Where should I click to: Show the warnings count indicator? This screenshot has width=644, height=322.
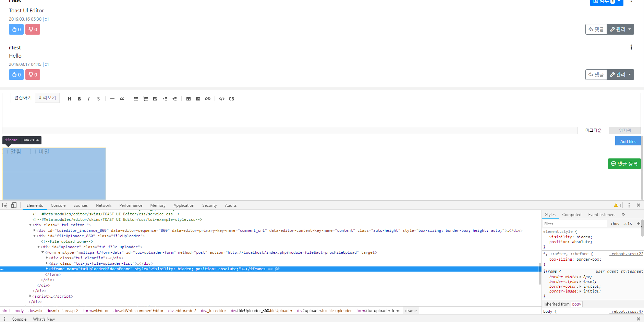[x=618, y=205]
